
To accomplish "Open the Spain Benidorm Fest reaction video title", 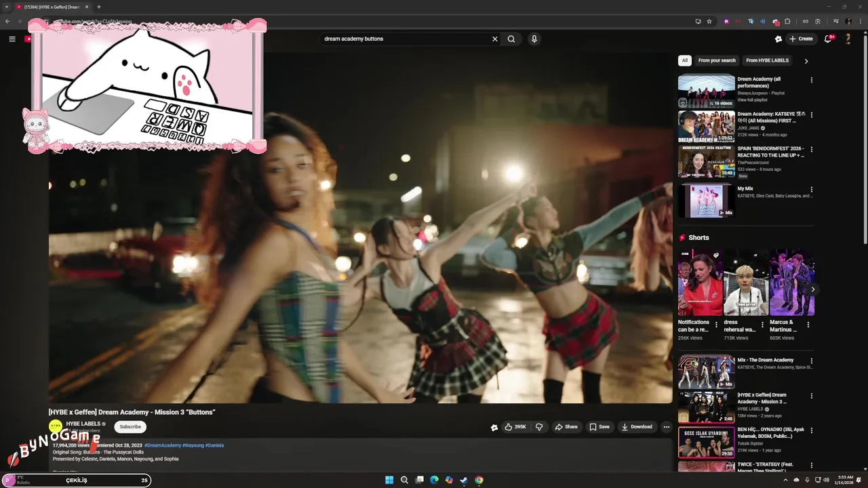I will pos(771,152).
